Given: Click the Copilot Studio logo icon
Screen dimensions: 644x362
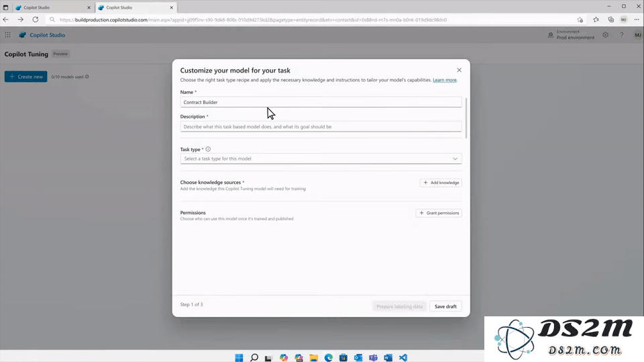Looking at the screenshot, I should coord(22,35).
